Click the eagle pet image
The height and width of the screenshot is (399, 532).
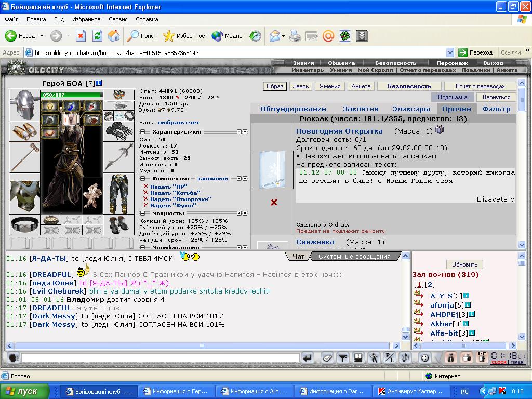(92, 195)
